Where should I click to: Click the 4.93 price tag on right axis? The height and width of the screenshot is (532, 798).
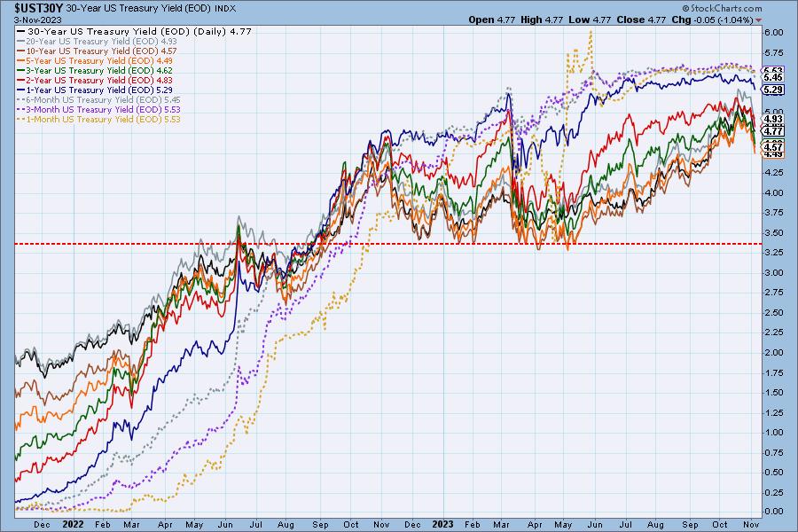pyautogui.click(x=773, y=119)
